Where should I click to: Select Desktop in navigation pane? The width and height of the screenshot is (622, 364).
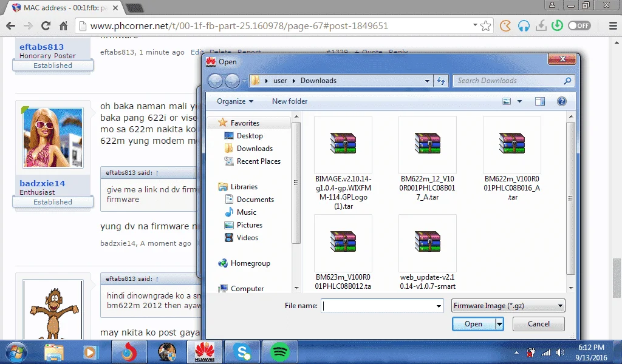click(250, 136)
